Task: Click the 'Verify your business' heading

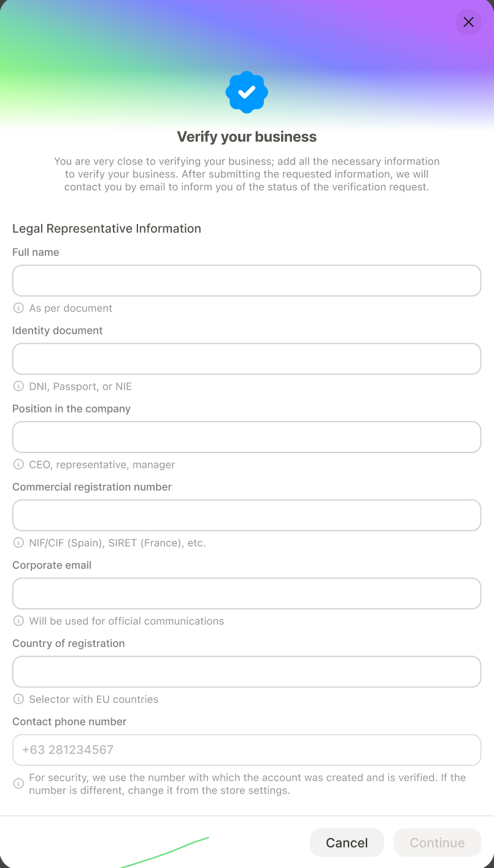Action: click(x=247, y=137)
